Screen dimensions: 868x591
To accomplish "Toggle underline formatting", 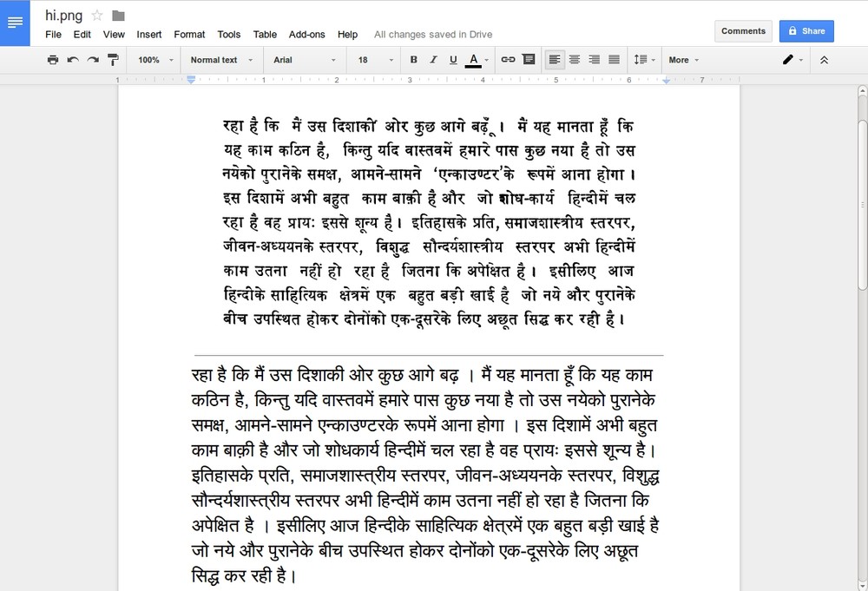I will 453,60.
